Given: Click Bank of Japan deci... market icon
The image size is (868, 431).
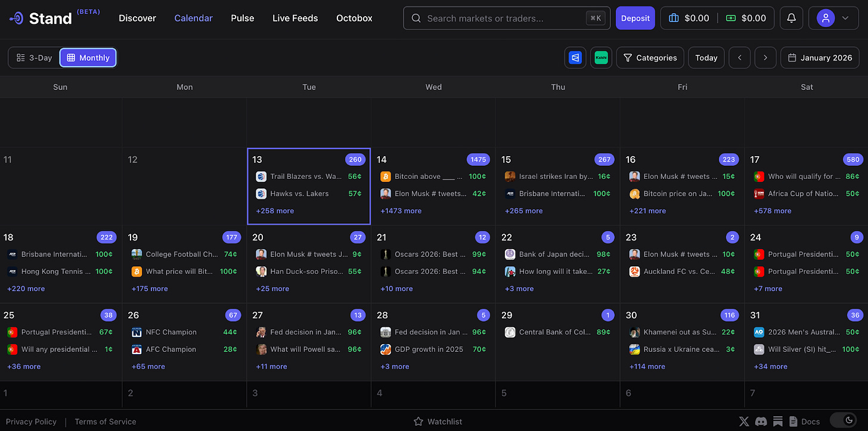Looking at the screenshot, I should (x=510, y=254).
